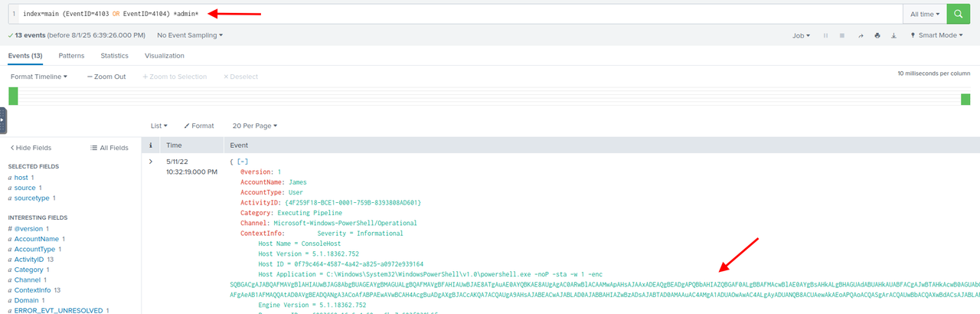980x314 pixels.
Task: Open the host selected field
Action: [x=21, y=177]
